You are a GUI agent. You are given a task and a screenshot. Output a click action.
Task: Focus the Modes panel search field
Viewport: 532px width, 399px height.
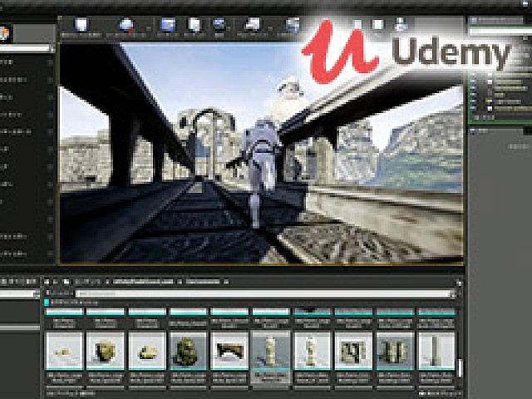25,49
